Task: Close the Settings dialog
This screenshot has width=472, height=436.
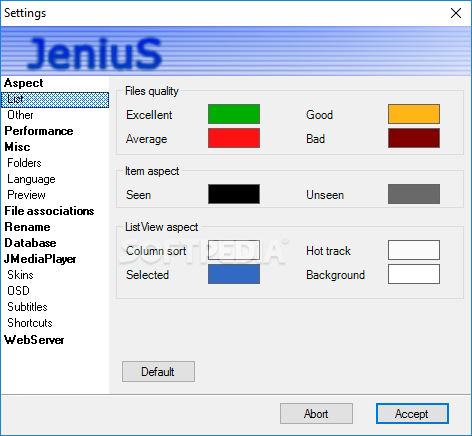Action: pos(456,13)
